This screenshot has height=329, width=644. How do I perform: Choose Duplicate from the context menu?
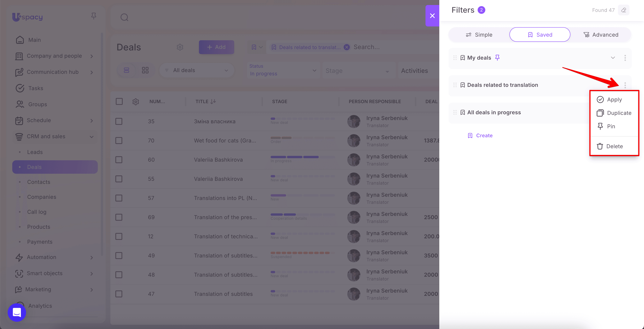(614, 113)
